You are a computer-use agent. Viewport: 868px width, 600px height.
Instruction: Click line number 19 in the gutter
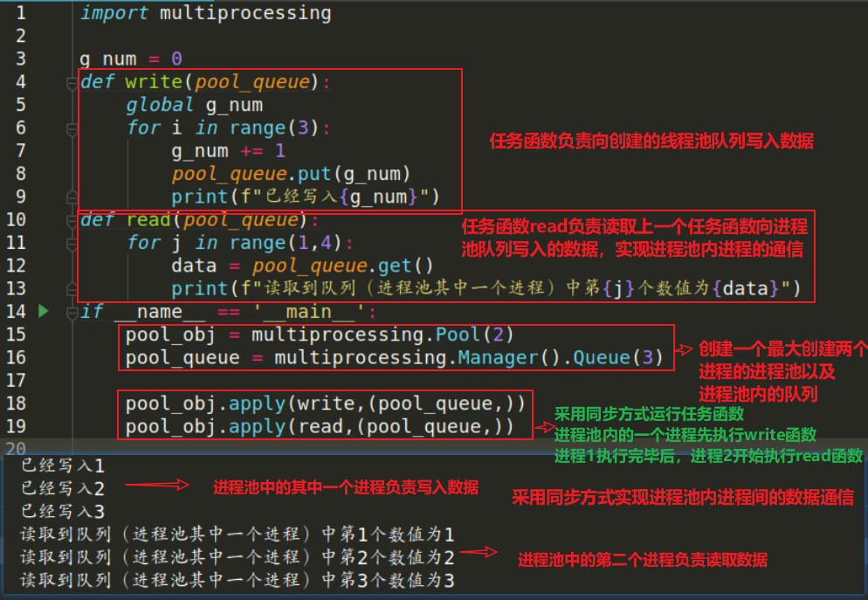click(x=16, y=425)
